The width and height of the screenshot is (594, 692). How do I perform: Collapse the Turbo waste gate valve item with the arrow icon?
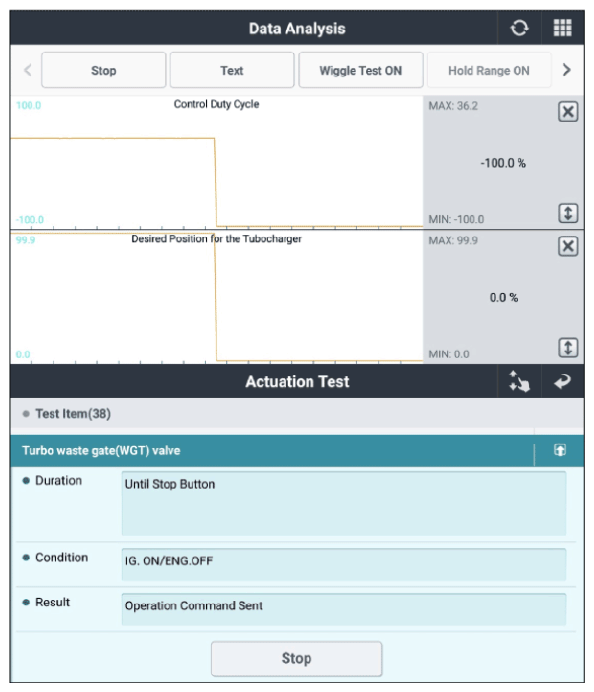click(560, 450)
